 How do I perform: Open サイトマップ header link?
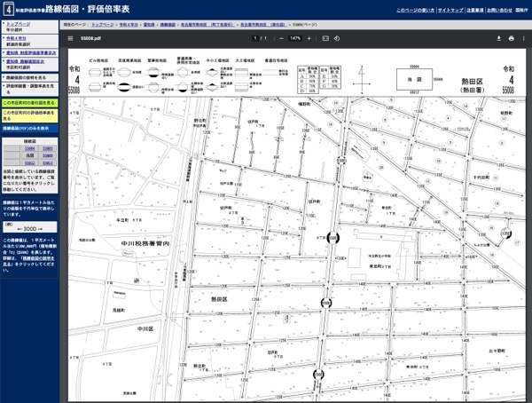tap(450, 10)
